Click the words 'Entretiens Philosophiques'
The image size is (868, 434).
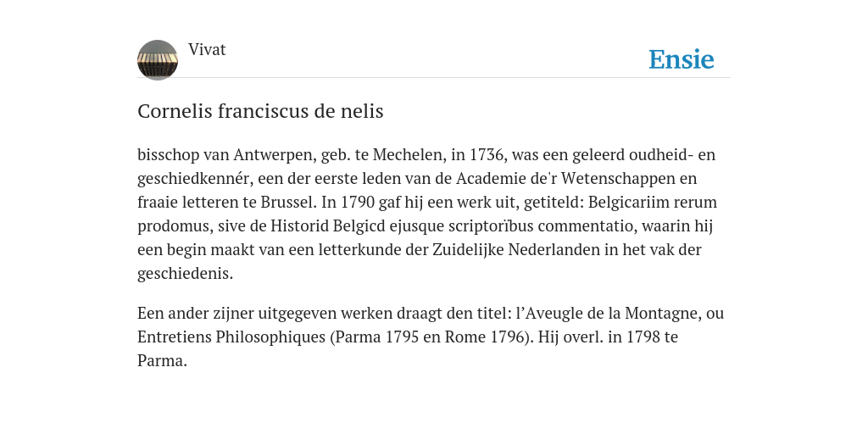pos(231,337)
